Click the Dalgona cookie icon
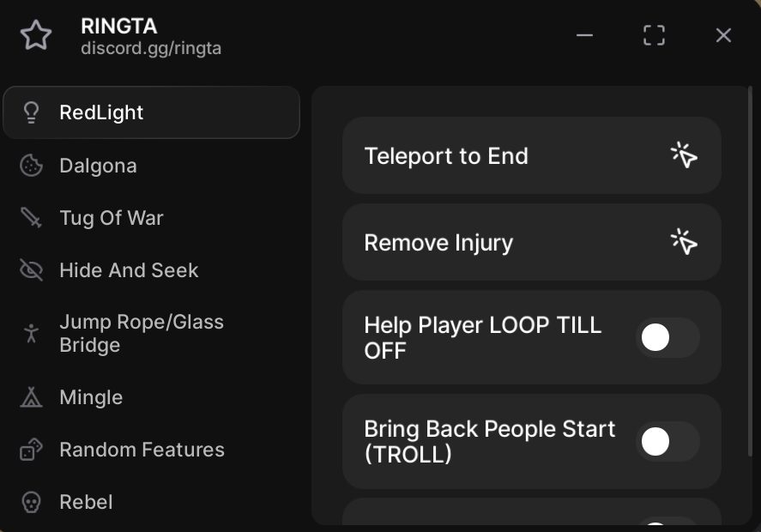Image resolution: width=761 pixels, height=532 pixels. 31,166
